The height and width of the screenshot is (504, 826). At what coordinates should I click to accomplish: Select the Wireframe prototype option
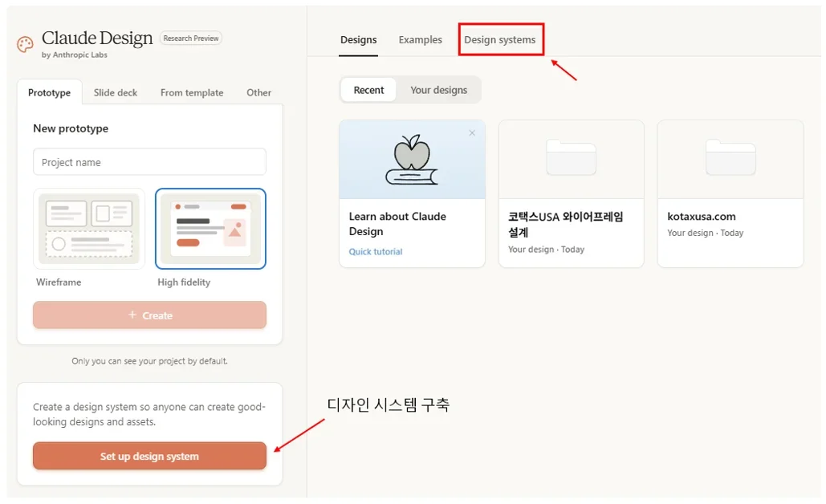[x=89, y=229]
